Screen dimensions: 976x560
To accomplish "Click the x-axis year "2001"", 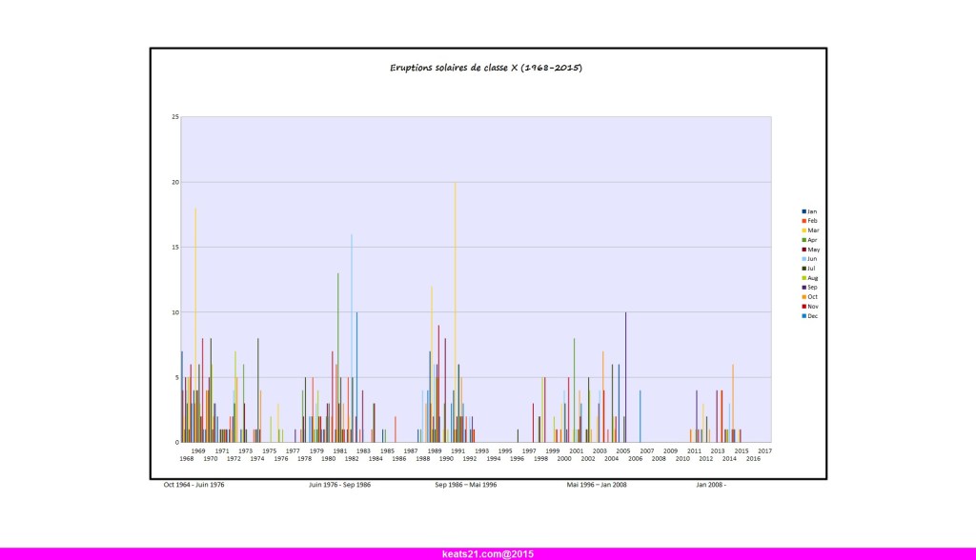I will [577, 451].
